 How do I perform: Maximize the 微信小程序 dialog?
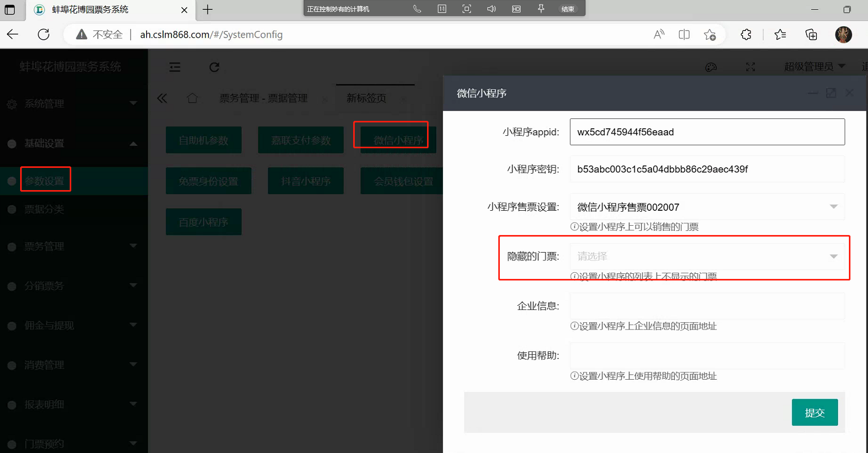tap(831, 93)
